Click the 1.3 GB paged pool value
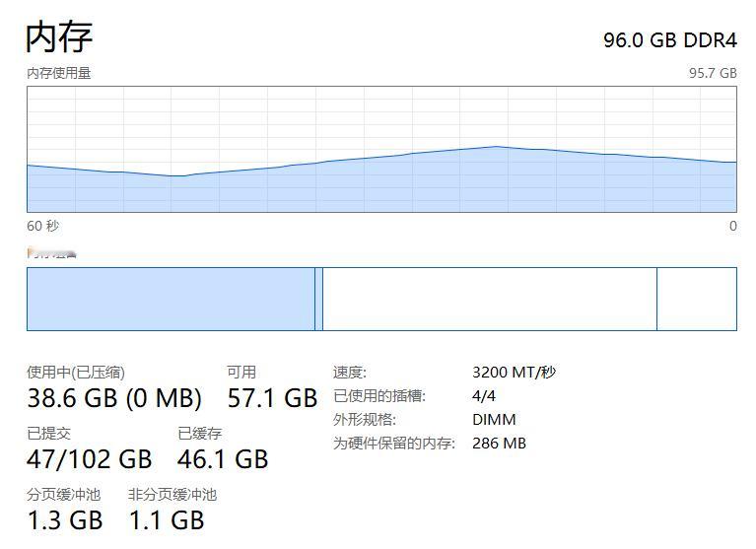Viewport: 756px width, 549px height. click(65, 520)
